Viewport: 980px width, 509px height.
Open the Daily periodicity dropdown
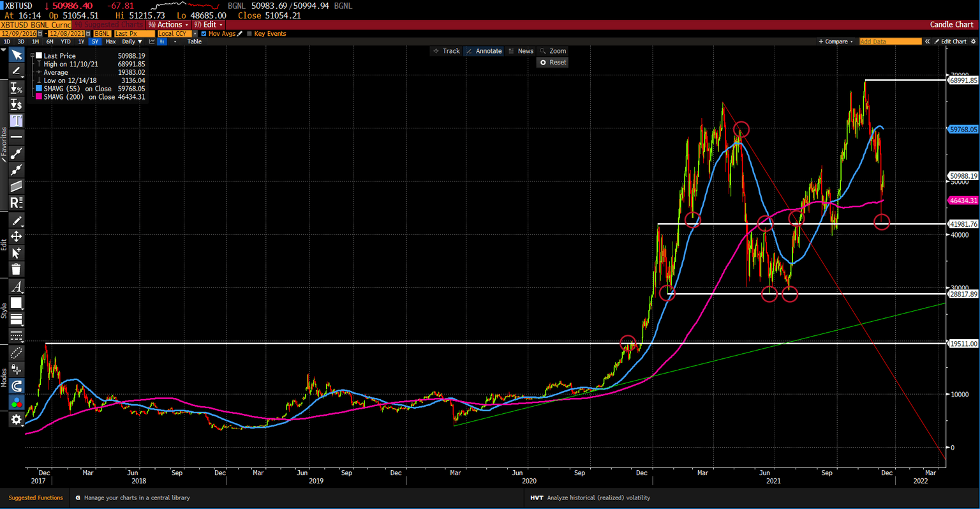pyautogui.click(x=132, y=42)
